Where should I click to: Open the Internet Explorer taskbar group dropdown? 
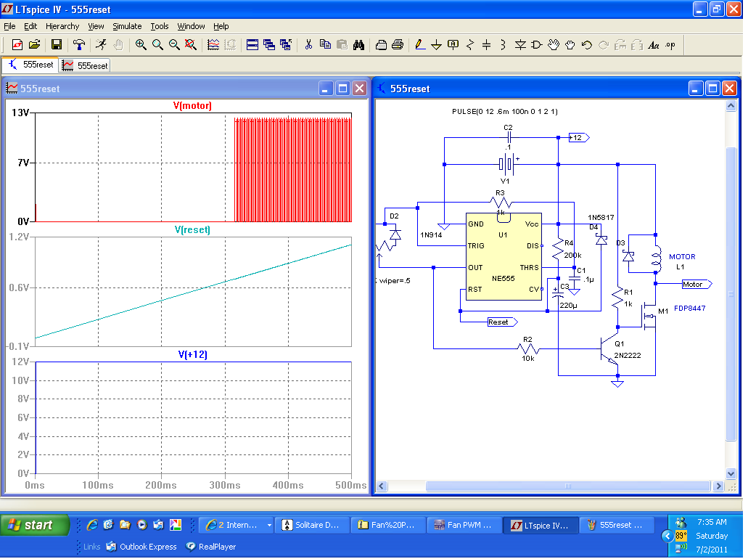click(269, 525)
